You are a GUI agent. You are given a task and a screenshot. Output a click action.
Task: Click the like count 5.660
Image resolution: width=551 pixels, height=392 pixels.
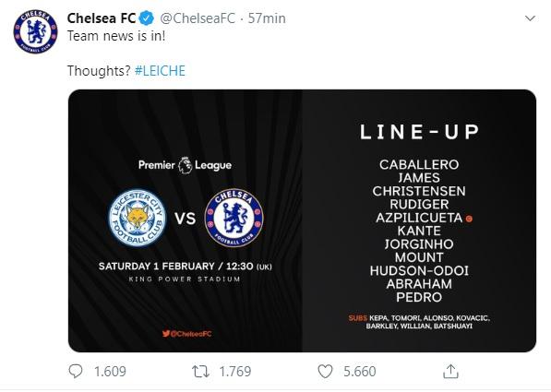click(359, 372)
